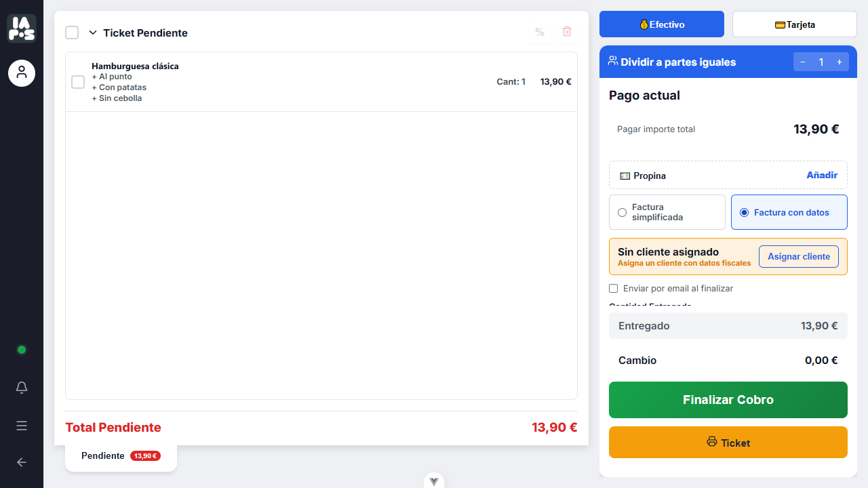The width and height of the screenshot is (868, 488).
Task: Click the Sin cebolla modifier text
Action: 117,98
